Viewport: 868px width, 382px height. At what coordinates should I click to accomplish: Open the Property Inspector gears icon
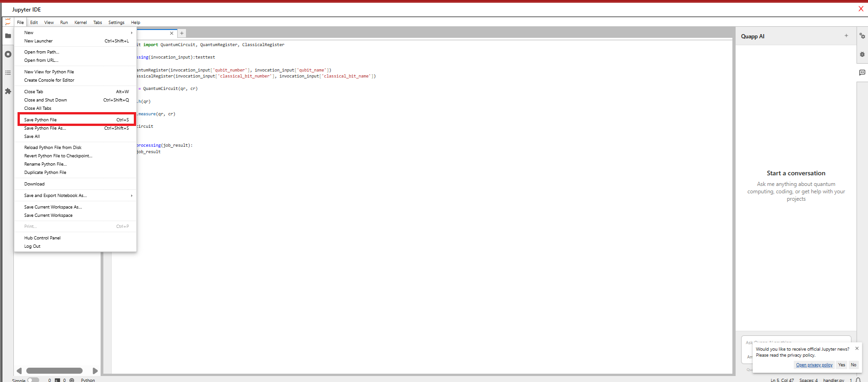coord(862,36)
